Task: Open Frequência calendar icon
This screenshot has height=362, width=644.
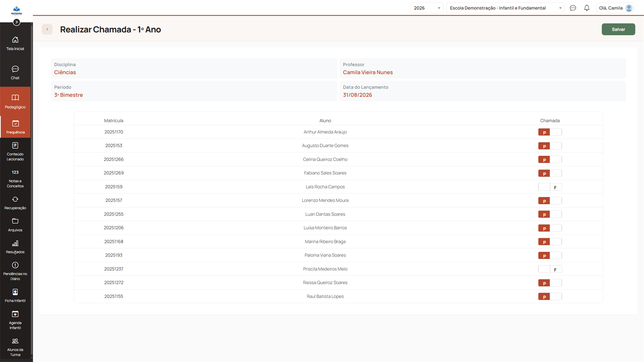Action: pos(15,123)
